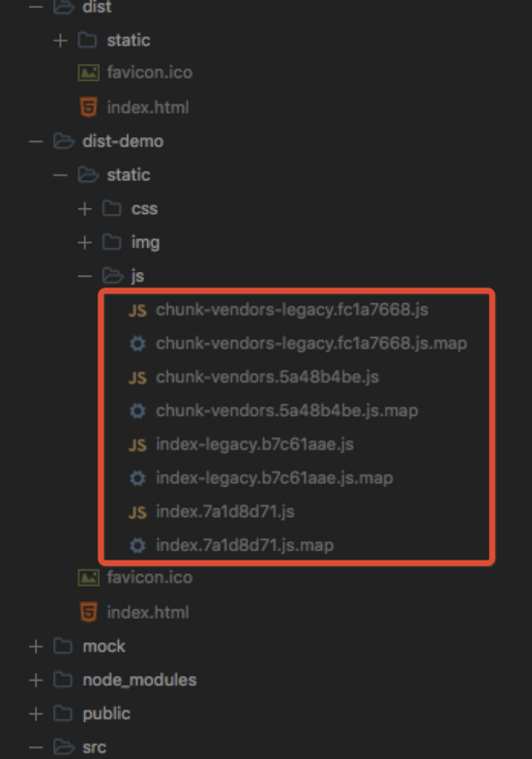Viewport: 532px width, 759px height.
Task: Expand the css folder
Action: pos(85,209)
